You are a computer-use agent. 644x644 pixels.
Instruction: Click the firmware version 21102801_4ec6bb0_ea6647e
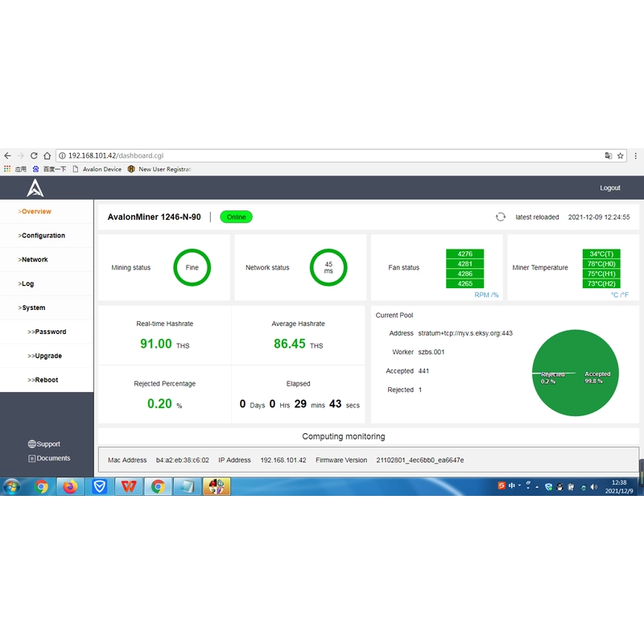pyautogui.click(x=420, y=460)
